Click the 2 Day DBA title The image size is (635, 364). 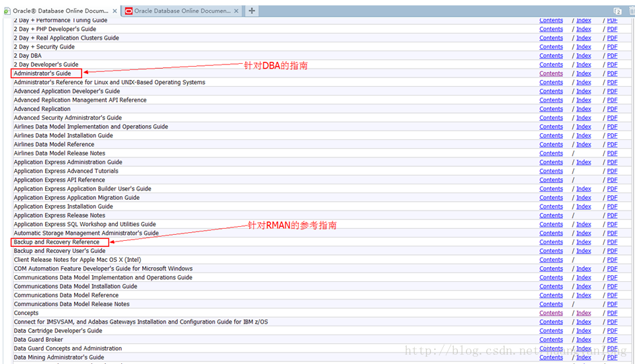pos(28,55)
